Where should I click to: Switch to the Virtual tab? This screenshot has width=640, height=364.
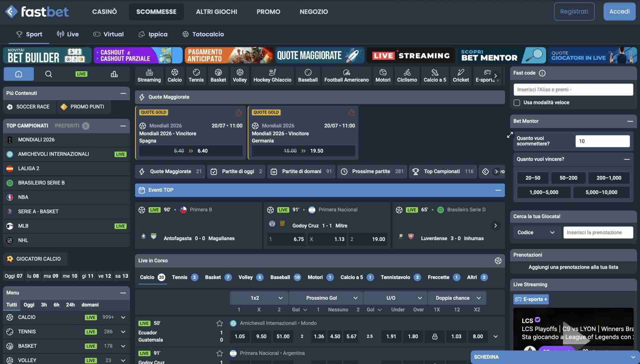108,34
